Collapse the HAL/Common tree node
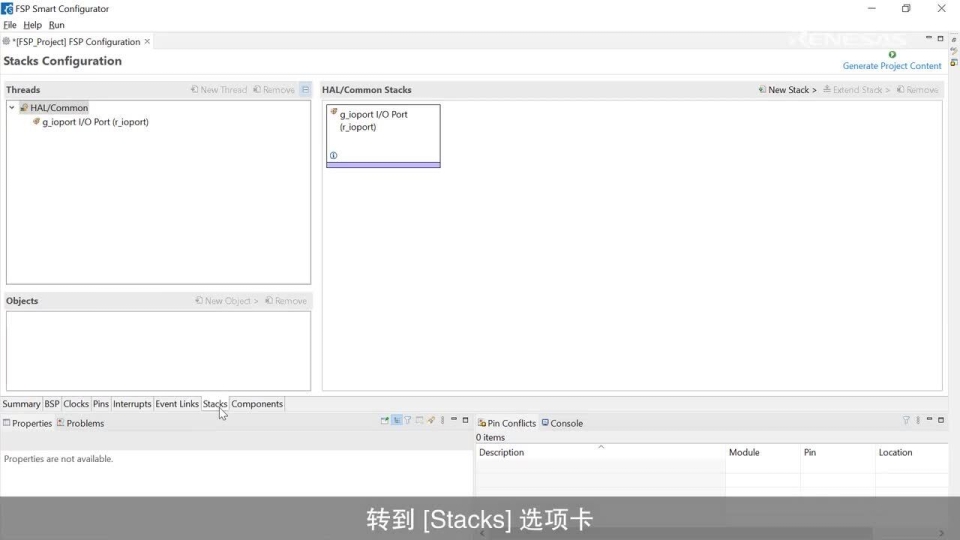 (x=12, y=108)
